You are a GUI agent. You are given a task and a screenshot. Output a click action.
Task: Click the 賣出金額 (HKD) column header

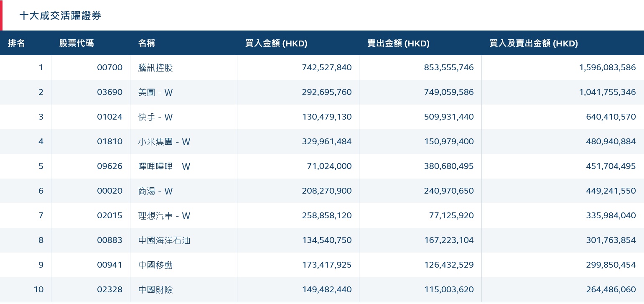coord(398,43)
